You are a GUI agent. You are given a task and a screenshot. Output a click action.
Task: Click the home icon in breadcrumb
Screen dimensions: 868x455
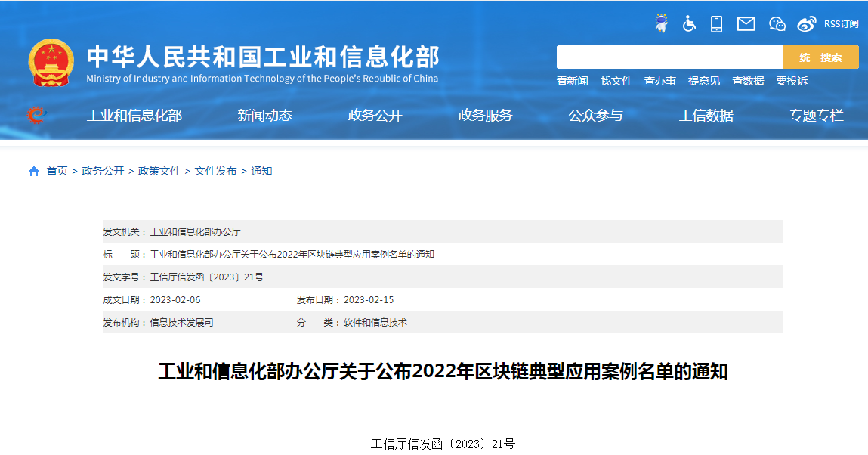[x=34, y=172]
